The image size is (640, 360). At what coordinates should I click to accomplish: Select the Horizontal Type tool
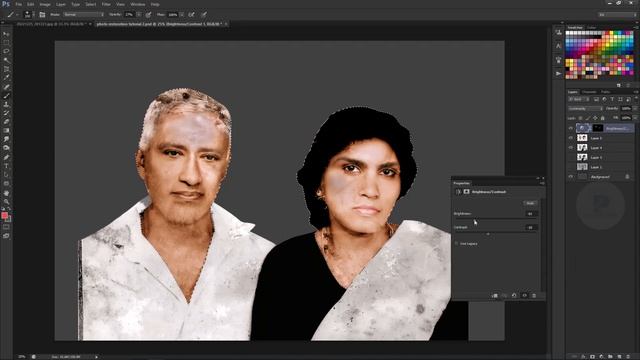(6, 166)
